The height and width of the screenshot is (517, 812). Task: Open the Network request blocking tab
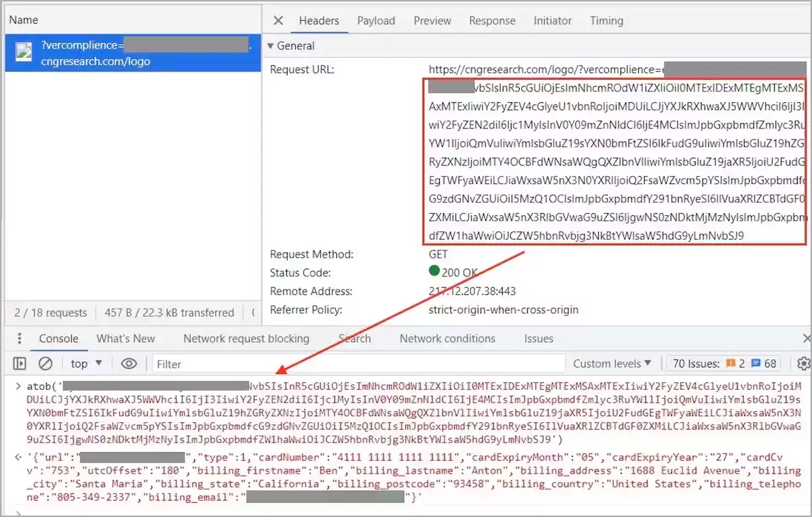pos(246,339)
